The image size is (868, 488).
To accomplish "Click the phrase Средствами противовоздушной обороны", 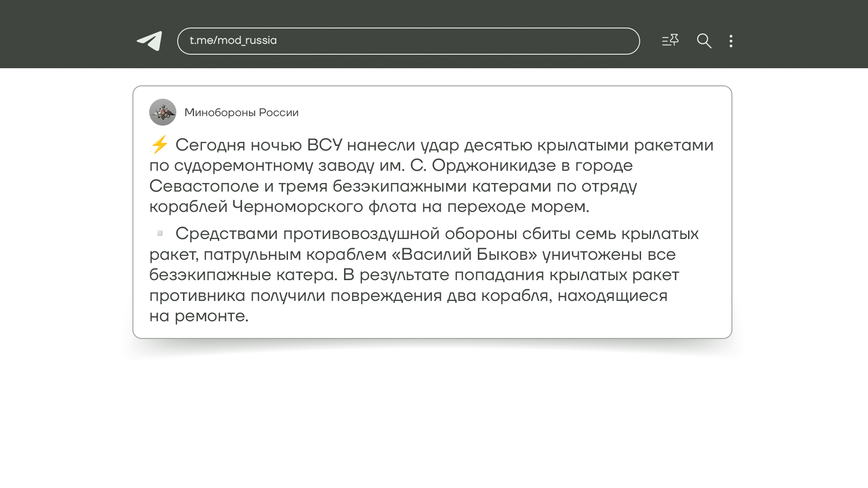I will 346,234.
